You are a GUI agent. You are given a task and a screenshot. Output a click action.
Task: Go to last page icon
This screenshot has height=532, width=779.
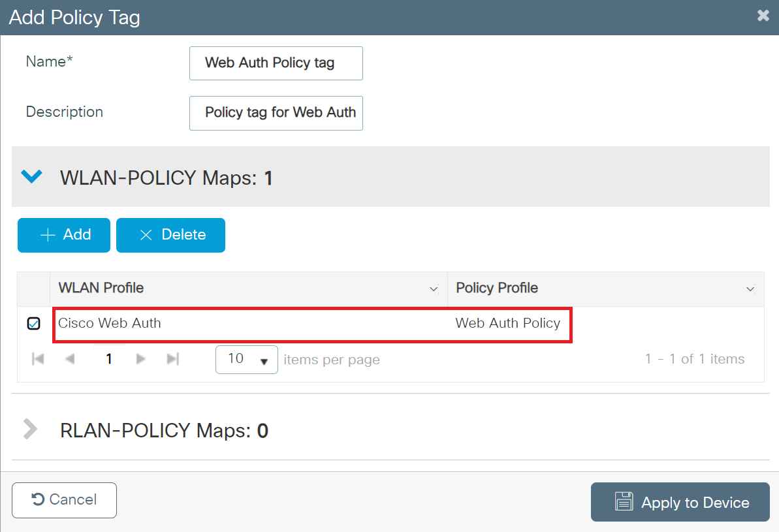(x=173, y=359)
